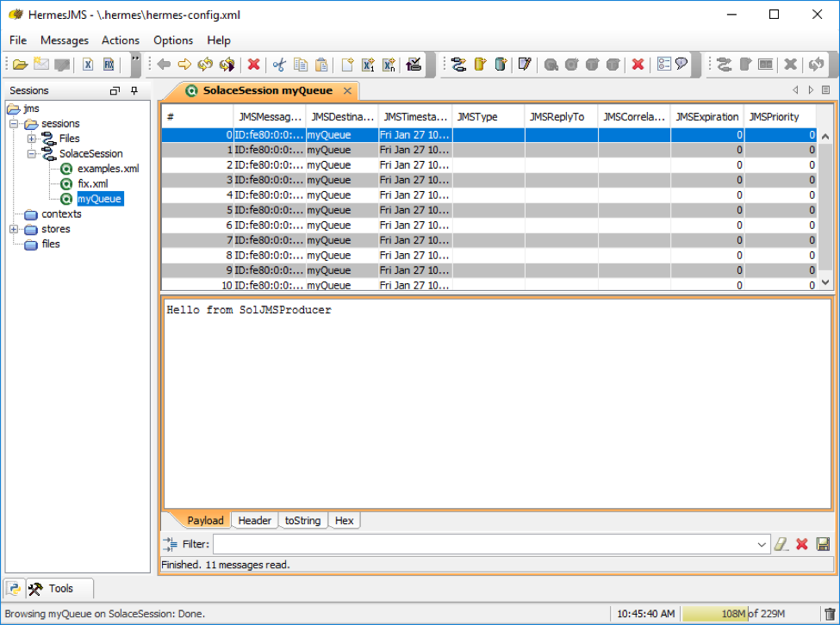The image size is (840, 625).
Task: Expand the stores tree node
Action: (14, 229)
